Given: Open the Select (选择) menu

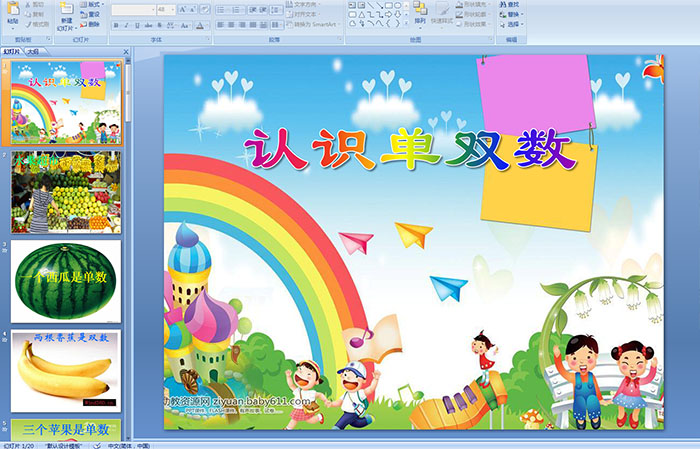Looking at the screenshot, I should click(511, 24).
